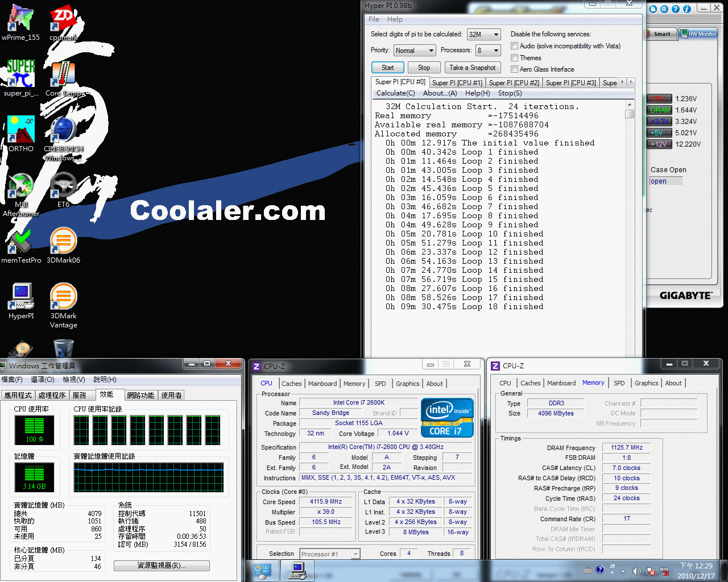Open Calculate(C) menu in Super PI
Viewport: 728px width, 582px height.
coord(395,93)
